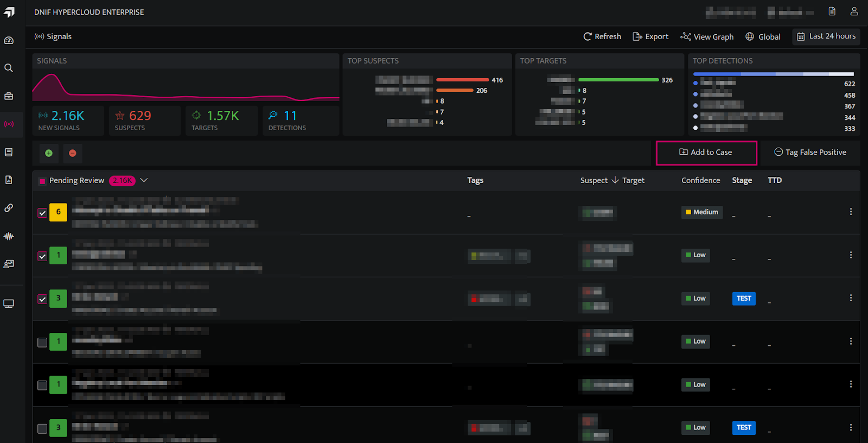Click Tag False Positive
The width and height of the screenshot is (868, 443).
point(810,153)
